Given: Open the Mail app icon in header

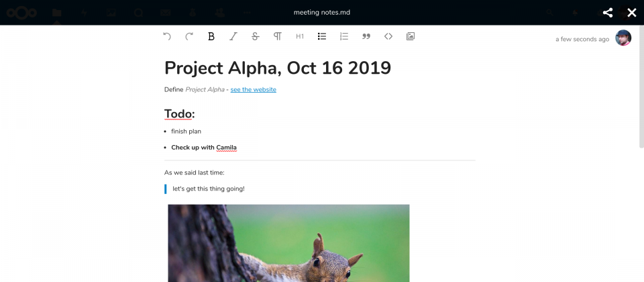Looking at the screenshot, I should 166,13.
